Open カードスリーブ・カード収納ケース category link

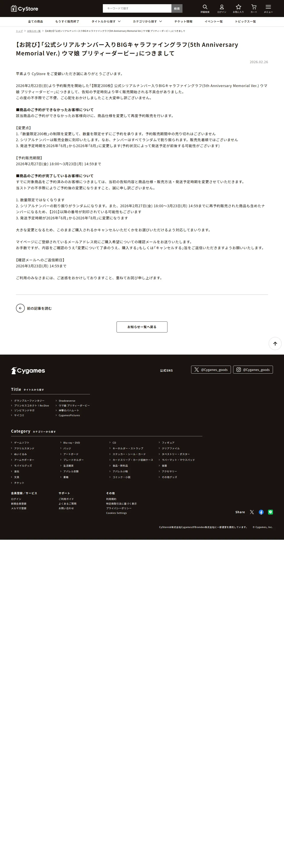(132, 460)
